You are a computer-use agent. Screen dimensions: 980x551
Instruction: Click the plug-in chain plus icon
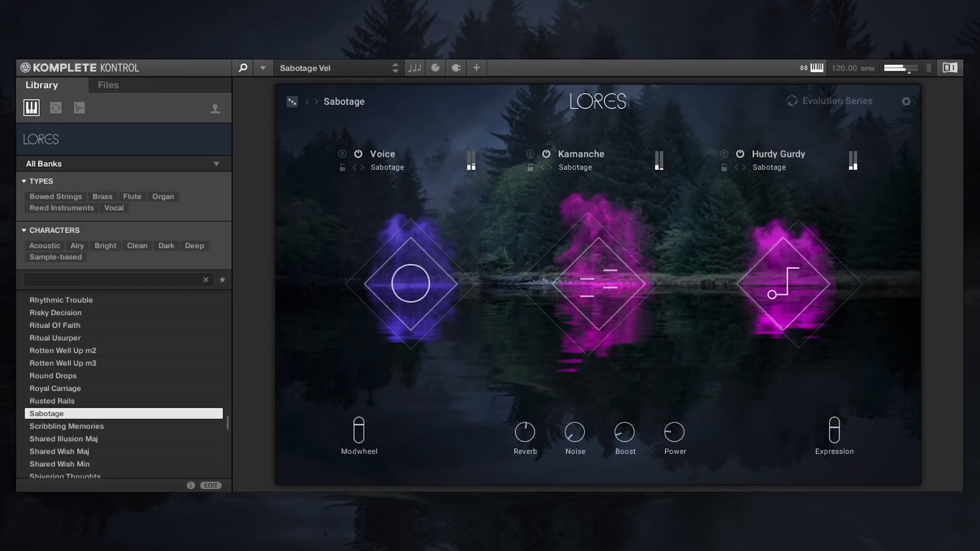pos(476,67)
